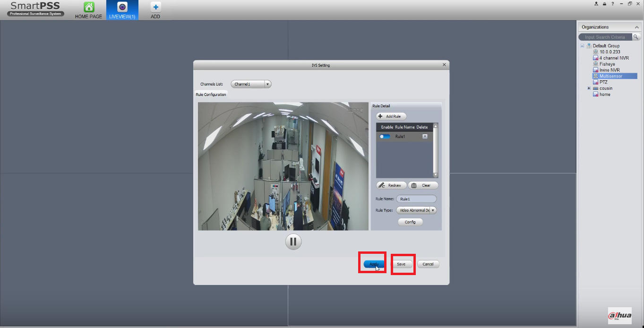
Task: Select Multisensor device in tree
Action: pos(611,76)
